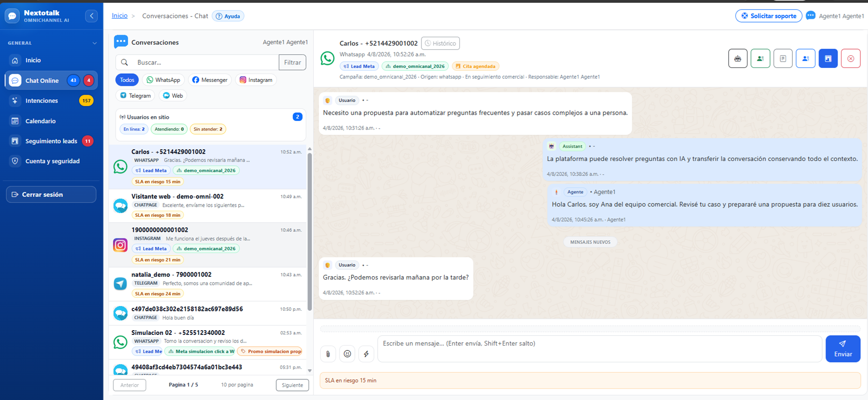The image size is (868, 400).
Task: Open Cuenta y seguridad in the sidebar
Action: 51,161
